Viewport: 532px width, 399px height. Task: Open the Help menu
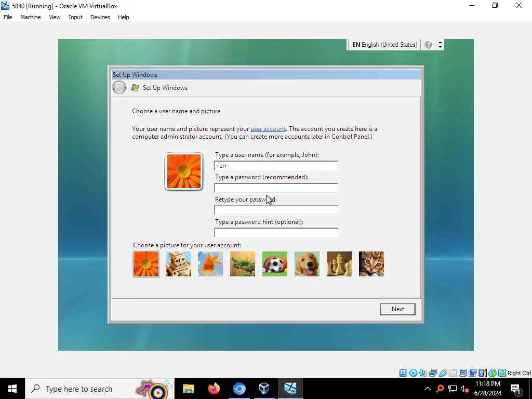(x=124, y=17)
